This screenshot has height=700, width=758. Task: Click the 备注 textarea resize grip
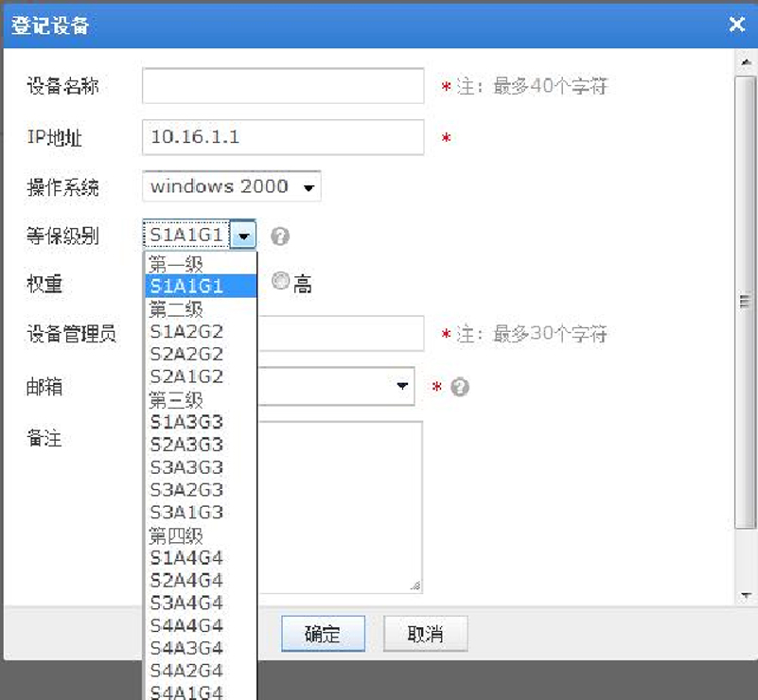click(x=415, y=586)
